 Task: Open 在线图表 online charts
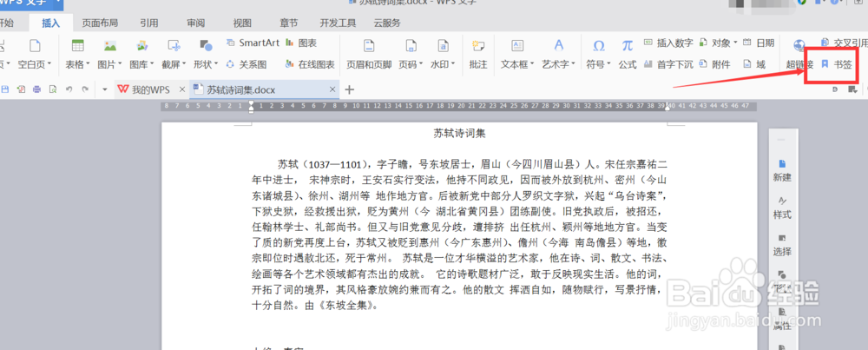[310, 65]
